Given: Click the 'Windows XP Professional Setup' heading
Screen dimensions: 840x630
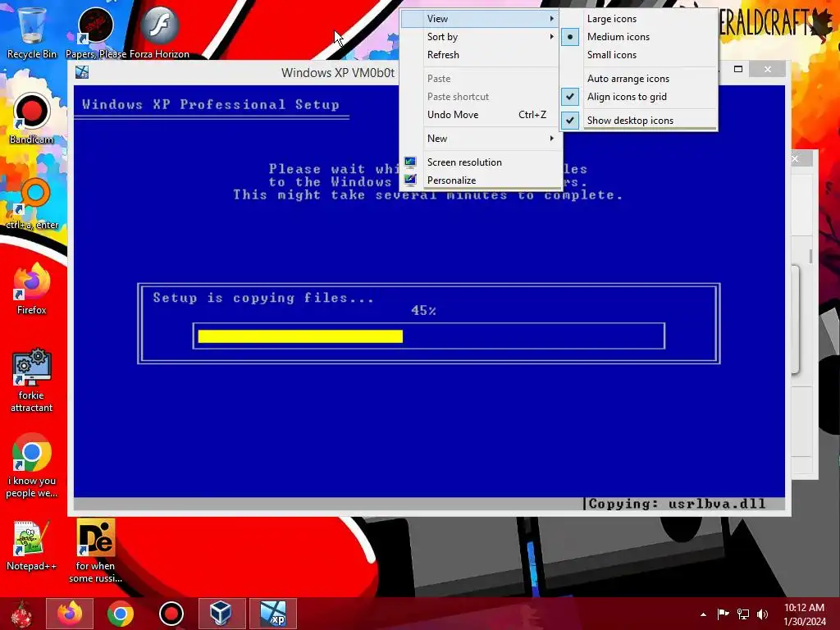Looking at the screenshot, I should click(211, 104).
